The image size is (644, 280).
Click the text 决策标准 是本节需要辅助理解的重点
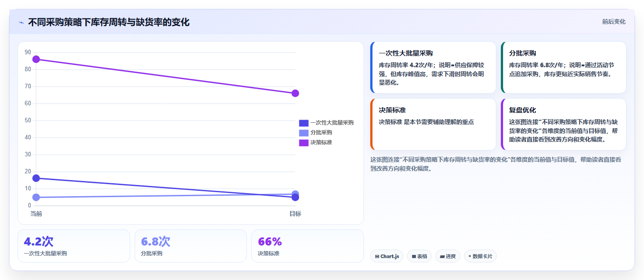pos(426,122)
